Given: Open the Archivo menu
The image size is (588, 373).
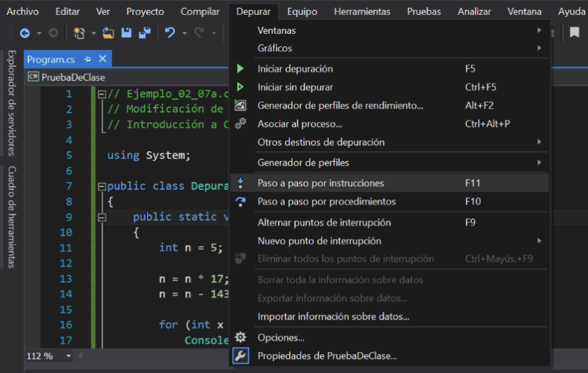Looking at the screenshot, I should click(23, 12).
